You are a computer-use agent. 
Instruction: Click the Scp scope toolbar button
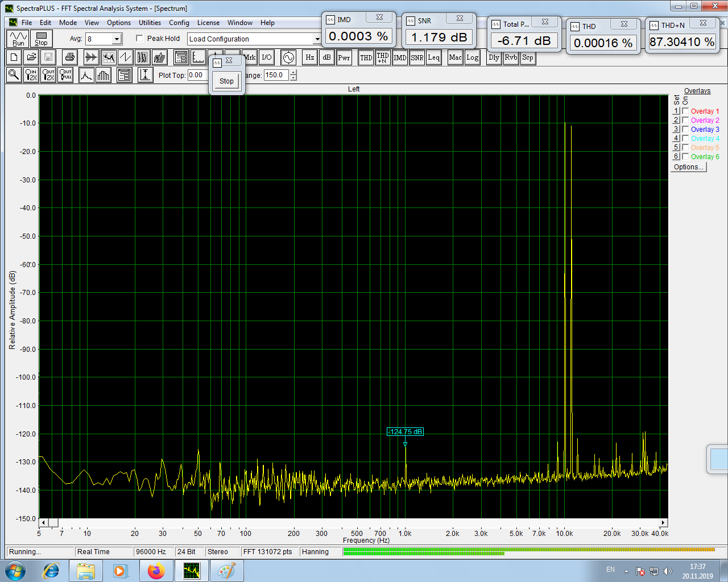pos(528,57)
